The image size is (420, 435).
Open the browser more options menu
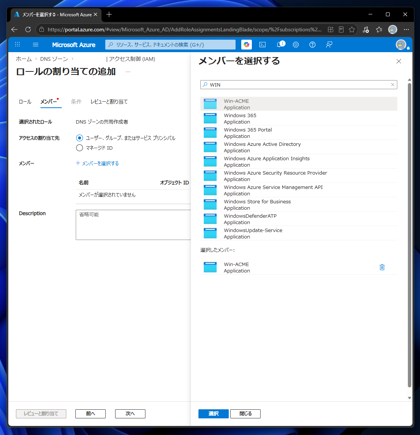[x=406, y=30]
